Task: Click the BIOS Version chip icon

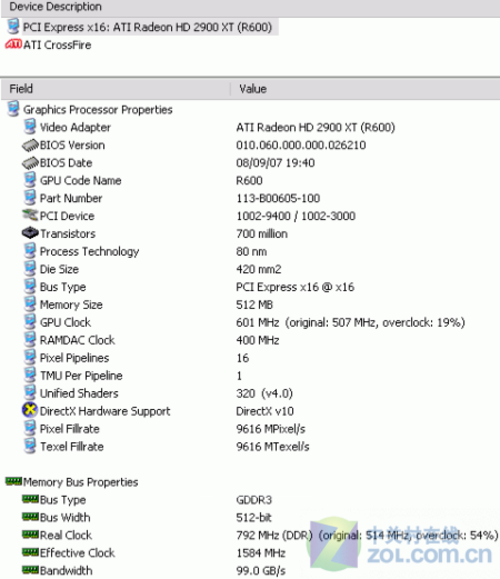Action: [30, 145]
